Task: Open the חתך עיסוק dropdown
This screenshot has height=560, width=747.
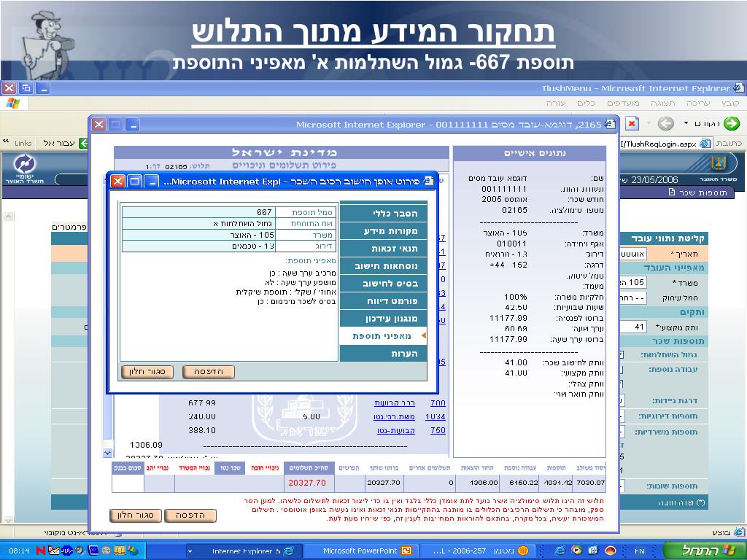Action: pyautogui.click(x=632, y=298)
